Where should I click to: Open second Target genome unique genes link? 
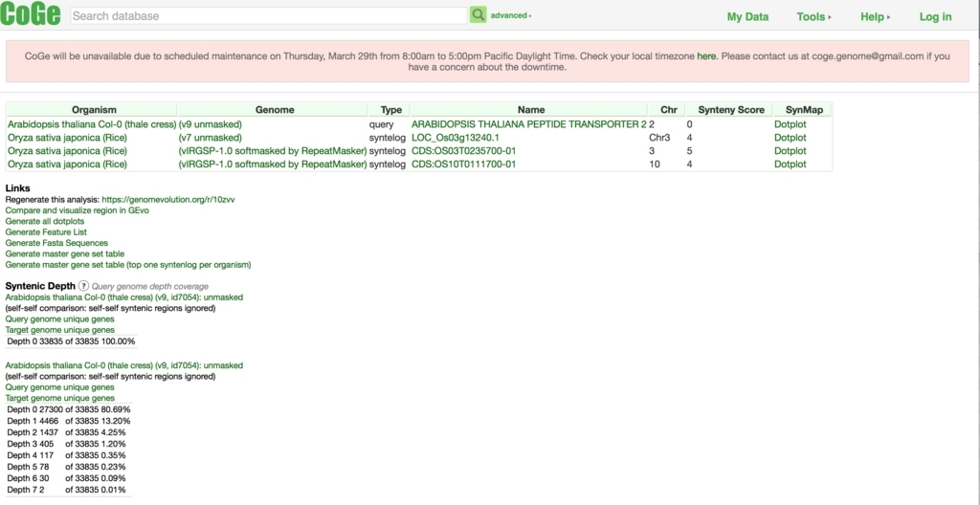59,398
